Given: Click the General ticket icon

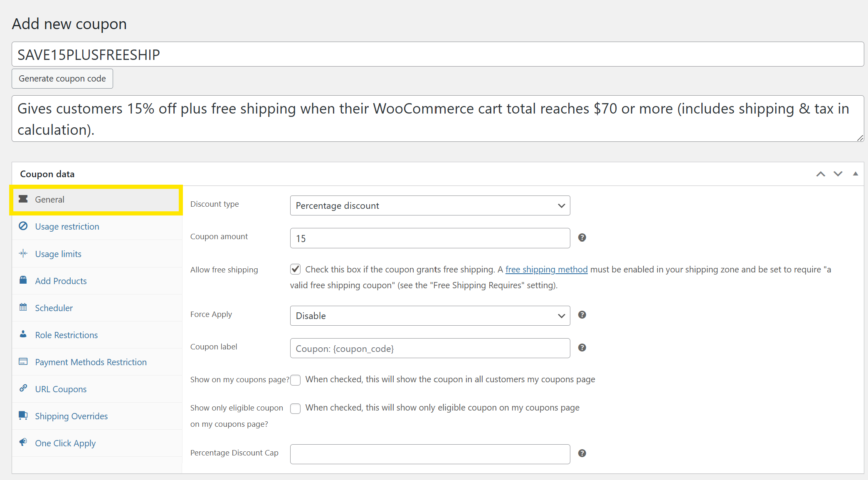Looking at the screenshot, I should coord(23,199).
